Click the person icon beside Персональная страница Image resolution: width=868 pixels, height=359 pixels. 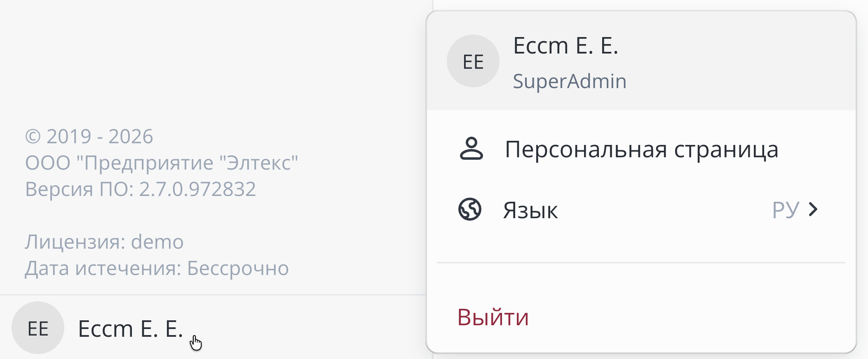[x=471, y=149]
